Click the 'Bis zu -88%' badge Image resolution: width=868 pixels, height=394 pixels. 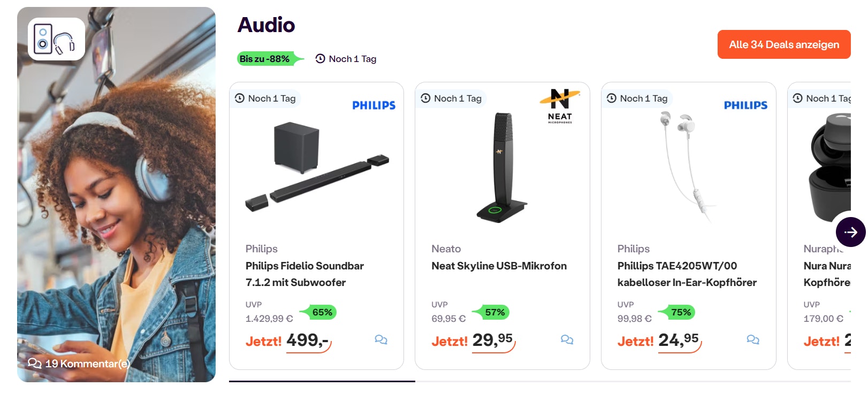[266, 58]
